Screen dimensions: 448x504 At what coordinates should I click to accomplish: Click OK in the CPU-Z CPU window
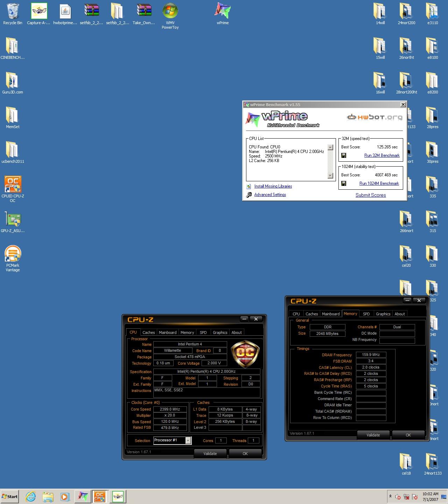pyautogui.click(x=245, y=454)
